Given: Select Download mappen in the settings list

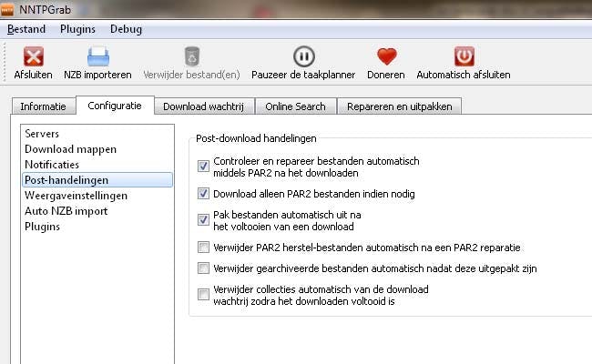Looking at the screenshot, I should click(97, 149).
